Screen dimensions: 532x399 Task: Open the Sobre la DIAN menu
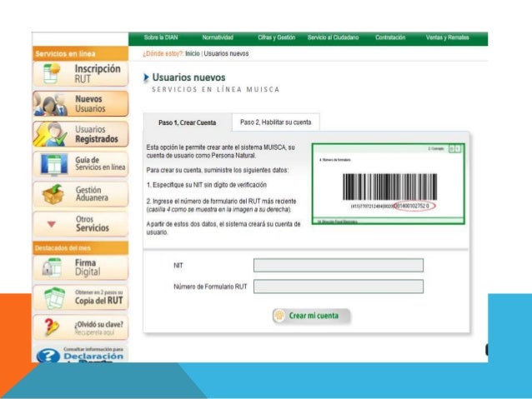(161, 37)
